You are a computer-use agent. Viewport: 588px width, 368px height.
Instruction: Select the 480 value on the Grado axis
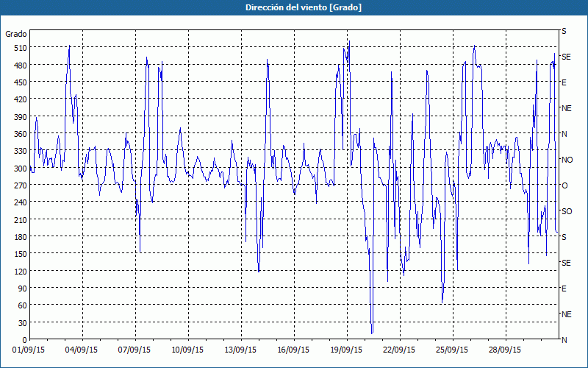[x=21, y=66]
